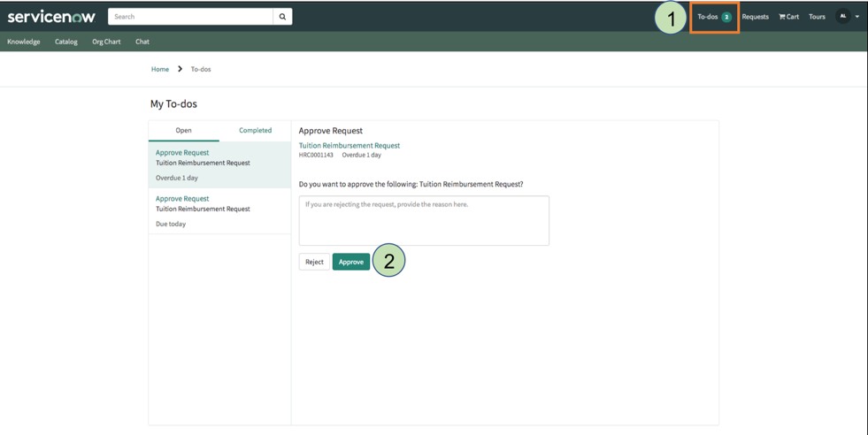The width and height of the screenshot is (868, 435).
Task: Focus the Search input field
Action: [x=190, y=17]
